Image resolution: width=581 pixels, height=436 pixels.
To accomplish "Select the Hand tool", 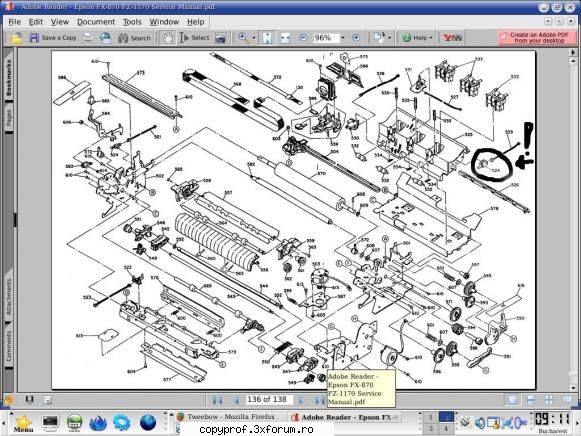I will point(167,38).
